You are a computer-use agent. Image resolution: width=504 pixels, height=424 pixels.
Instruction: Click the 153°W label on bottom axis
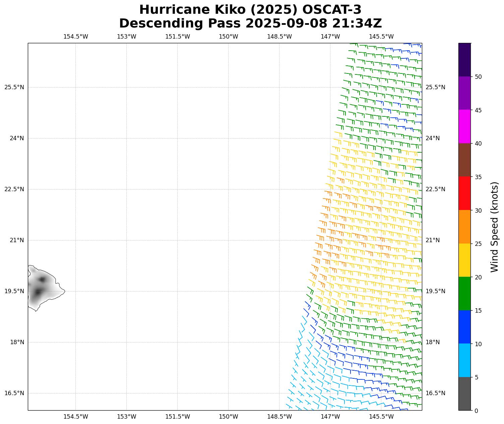[x=126, y=417]
